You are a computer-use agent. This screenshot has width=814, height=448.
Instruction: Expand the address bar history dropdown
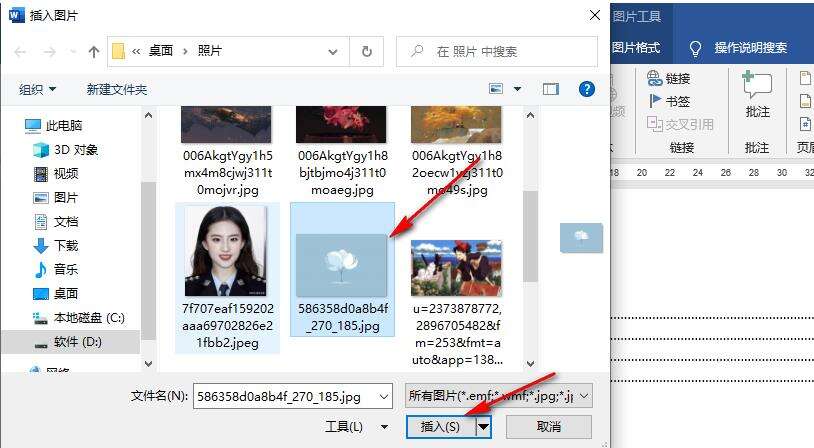pos(333,51)
